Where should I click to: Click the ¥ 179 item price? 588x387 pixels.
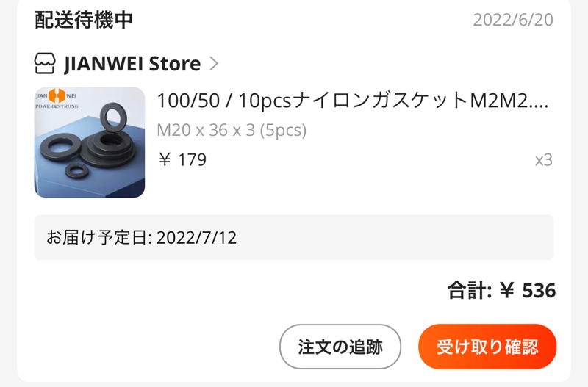[x=182, y=159]
